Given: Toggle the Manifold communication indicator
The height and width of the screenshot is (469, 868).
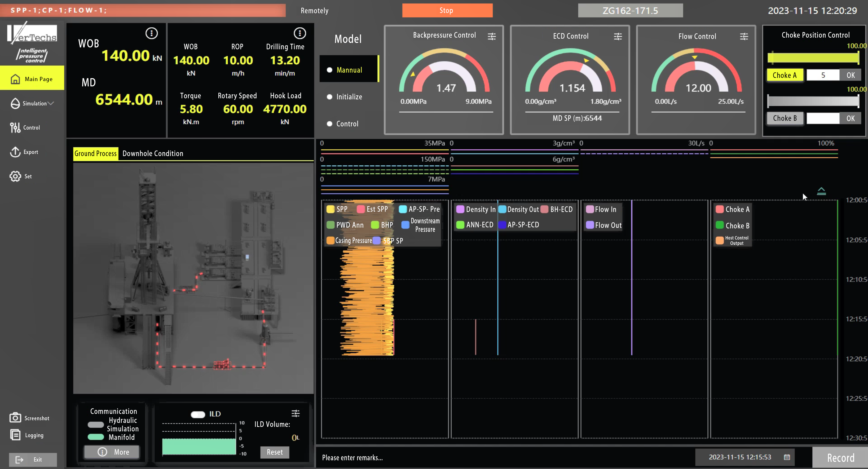Looking at the screenshot, I should 96,437.
